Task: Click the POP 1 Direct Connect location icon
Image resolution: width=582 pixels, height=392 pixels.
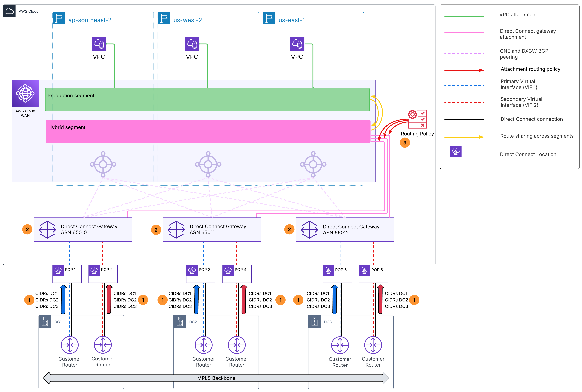Action: [58, 270]
